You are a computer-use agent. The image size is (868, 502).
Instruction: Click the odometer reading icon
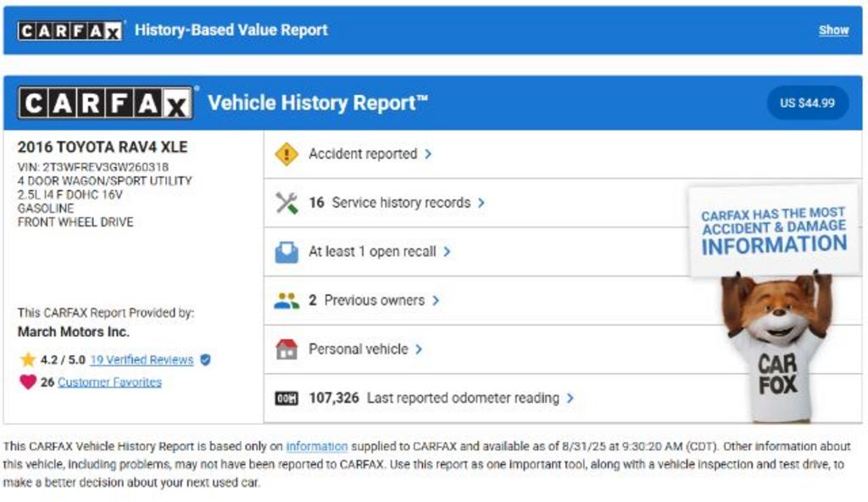point(287,399)
